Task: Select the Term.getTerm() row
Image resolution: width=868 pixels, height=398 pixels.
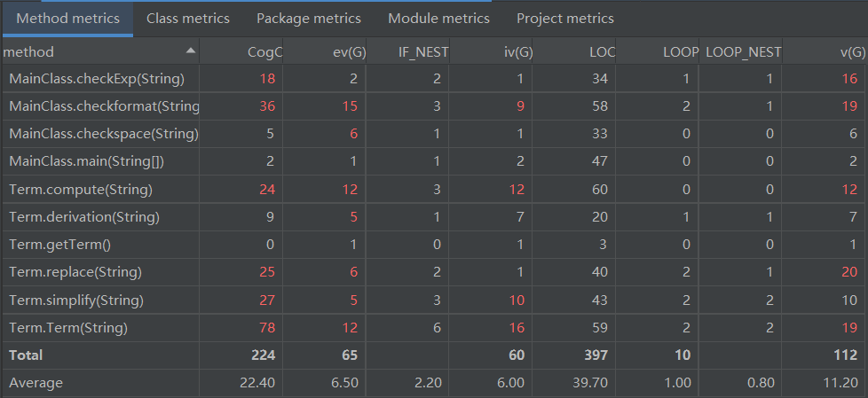Action: point(434,245)
